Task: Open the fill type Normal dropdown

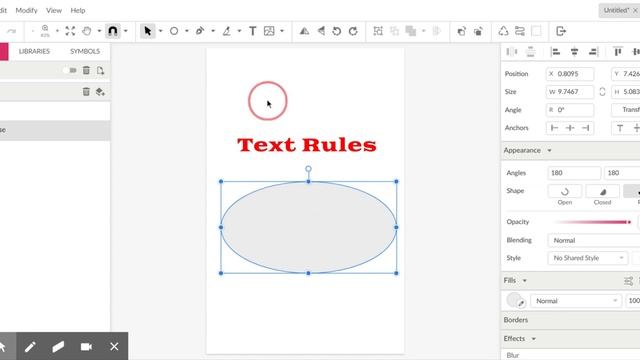Action: click(576, 301)
